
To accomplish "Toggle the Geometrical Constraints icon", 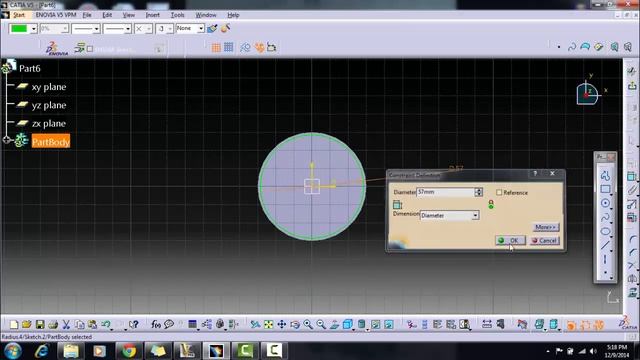I will pos(259,47).
